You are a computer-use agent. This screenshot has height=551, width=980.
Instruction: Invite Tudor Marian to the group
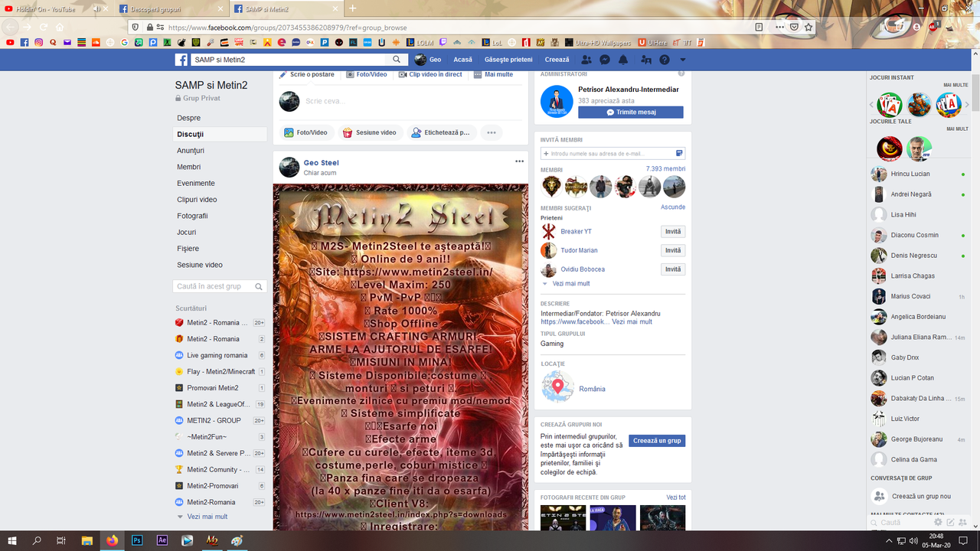(x=673, y=251)
